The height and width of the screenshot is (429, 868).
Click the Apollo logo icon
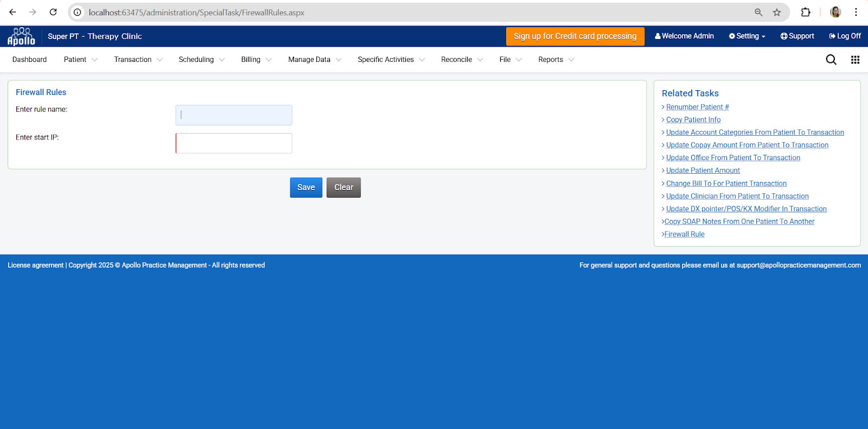(x=21, y=36)
